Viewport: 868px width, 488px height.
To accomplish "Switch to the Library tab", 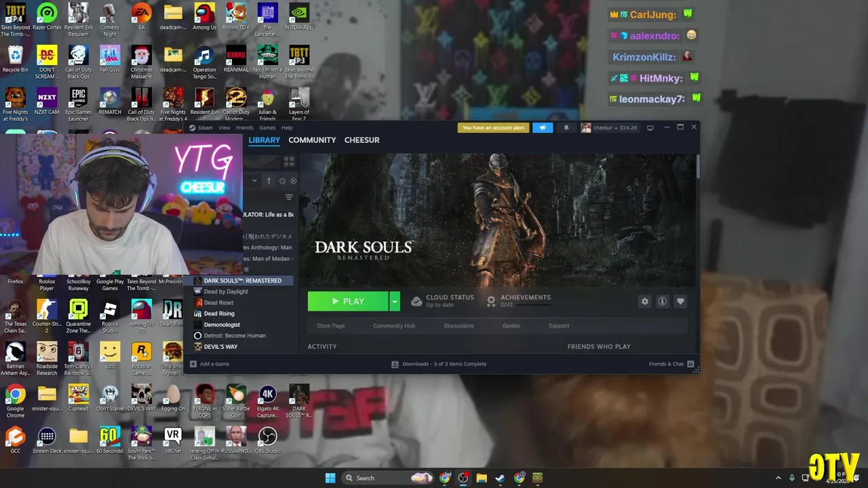I will 264,140.
